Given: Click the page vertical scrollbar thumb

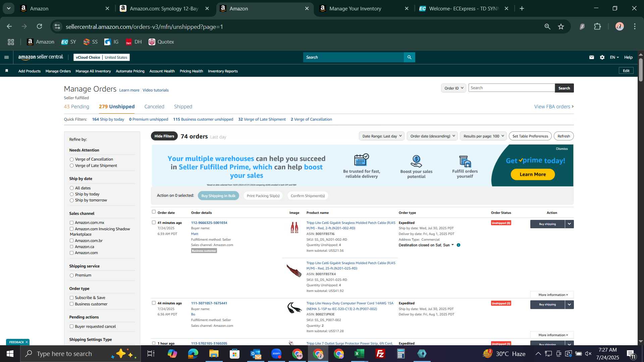Looking at the screenshot, I should tap(641, 70).
